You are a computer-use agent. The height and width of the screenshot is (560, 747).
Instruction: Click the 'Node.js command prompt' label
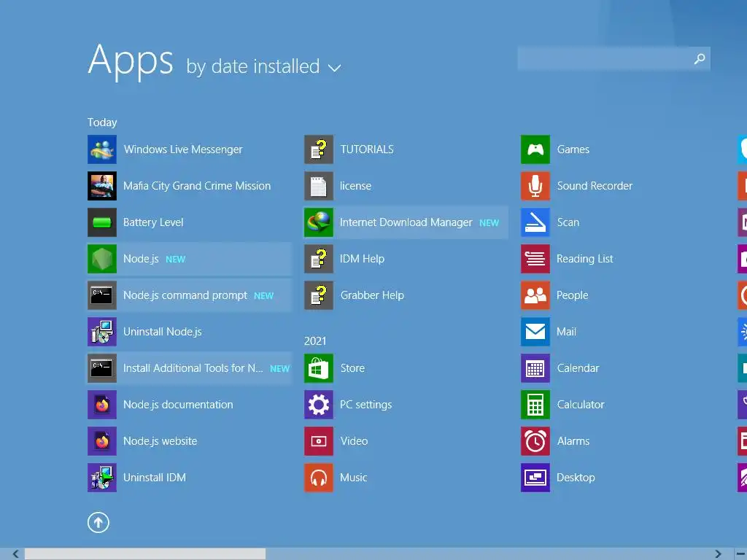tap(185, 295)
